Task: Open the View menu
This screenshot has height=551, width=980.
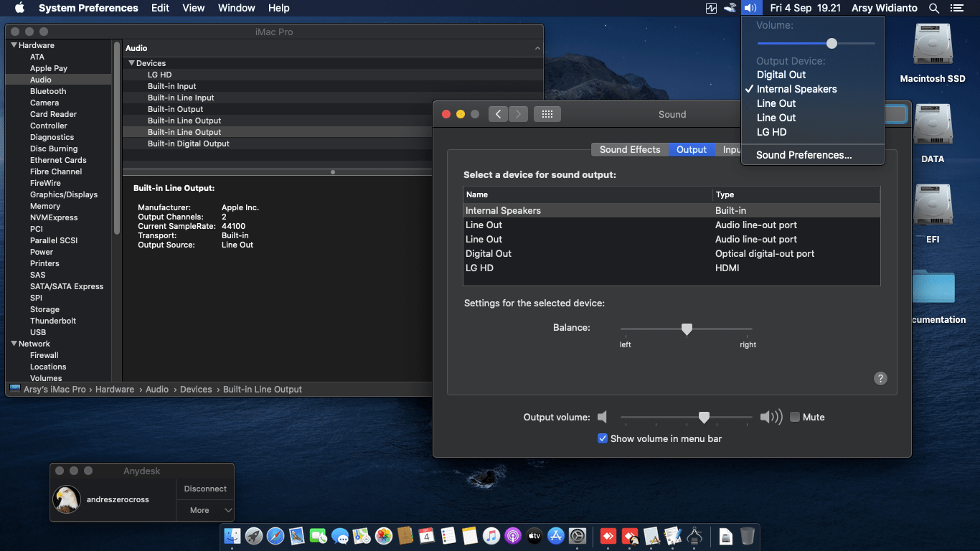Action: [194, 8]
